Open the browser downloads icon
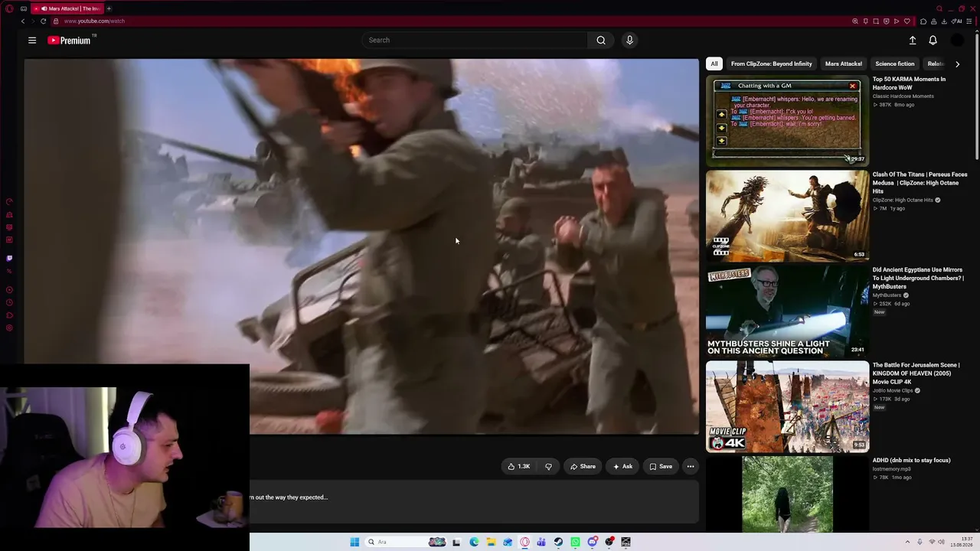 click(x=945, y=21)
